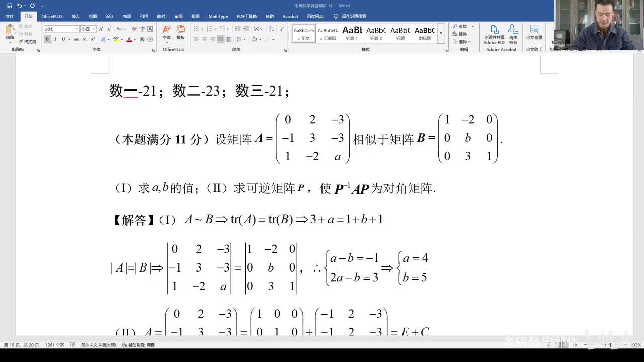Screen dimensions: 644x362
Task: Expand the numbered list dropdown
Action: (x=216, y=29)
